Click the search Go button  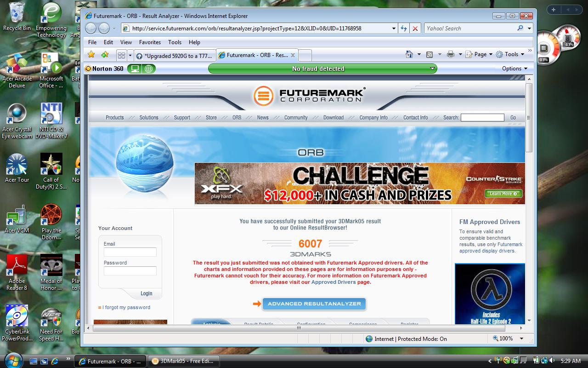tap(513, 118)
